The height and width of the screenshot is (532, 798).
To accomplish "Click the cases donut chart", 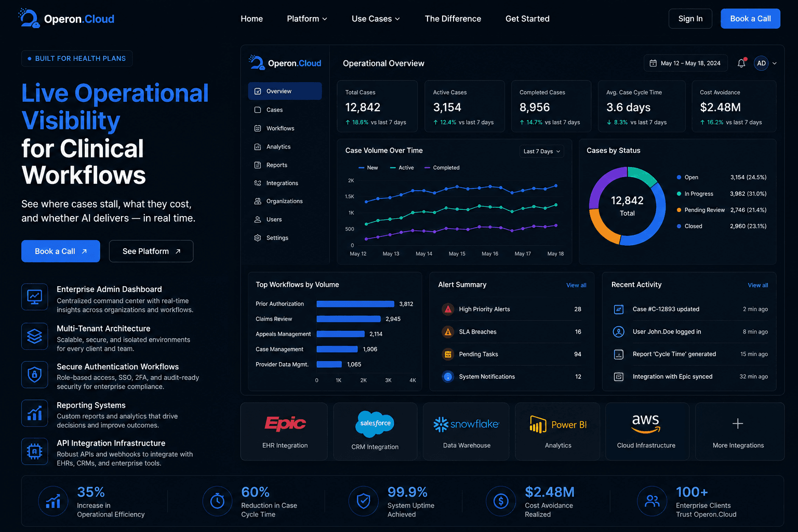I will pyautogui.click(x=627, y=206).
